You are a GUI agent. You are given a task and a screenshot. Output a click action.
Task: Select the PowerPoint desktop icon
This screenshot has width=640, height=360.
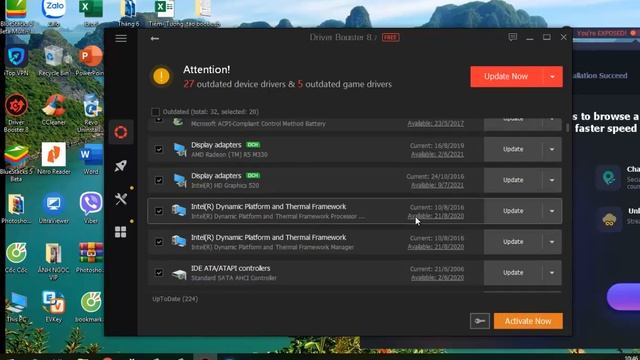point(91,61)
